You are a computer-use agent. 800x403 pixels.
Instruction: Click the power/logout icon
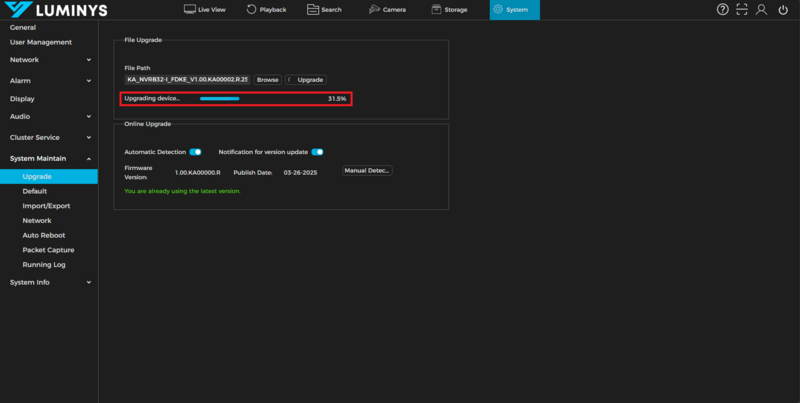[782, 9]
